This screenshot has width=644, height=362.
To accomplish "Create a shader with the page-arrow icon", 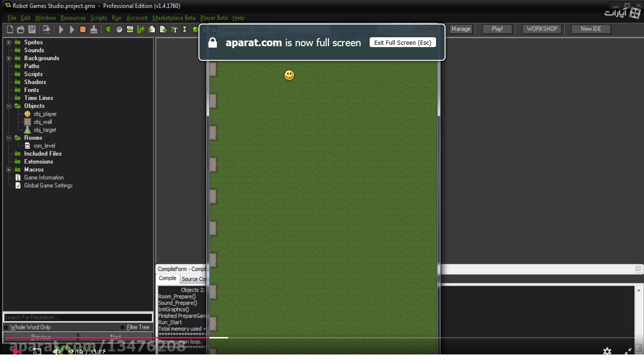I will pyautogui.click(x=163, y=29).
